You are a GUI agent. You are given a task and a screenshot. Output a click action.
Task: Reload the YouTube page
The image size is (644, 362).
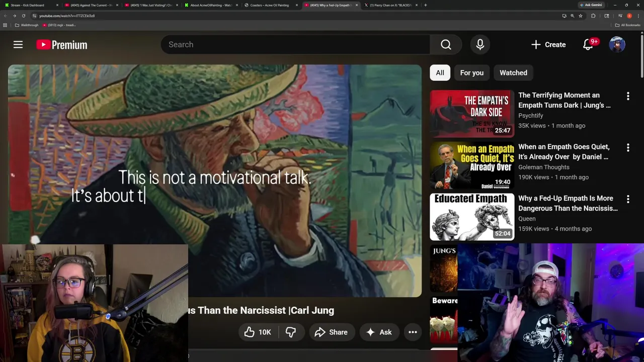click(x=23, y=16)
